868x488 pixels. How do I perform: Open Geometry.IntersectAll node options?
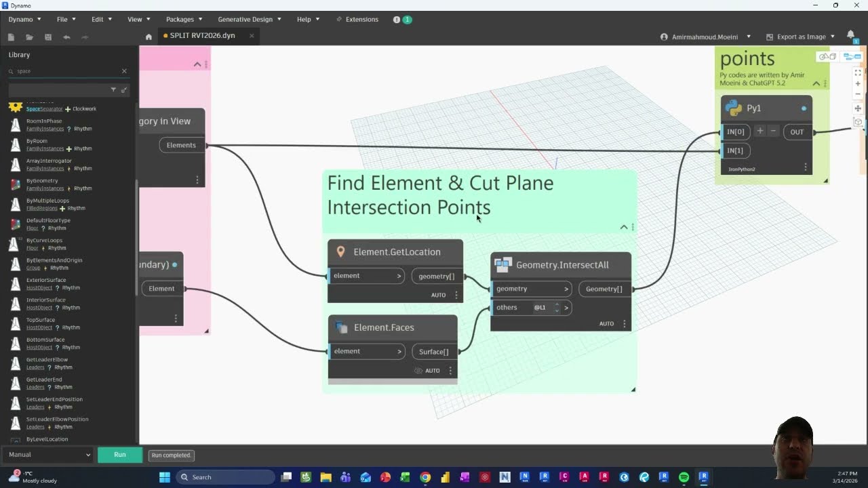pos(625,324)
